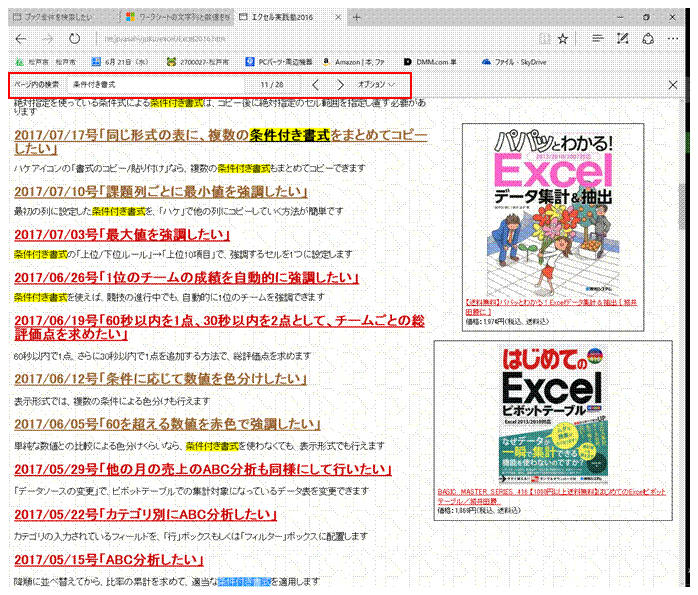Jump to previous find result arrow
698x595 pixels.
pyautogui.click(x=316, y=84)
